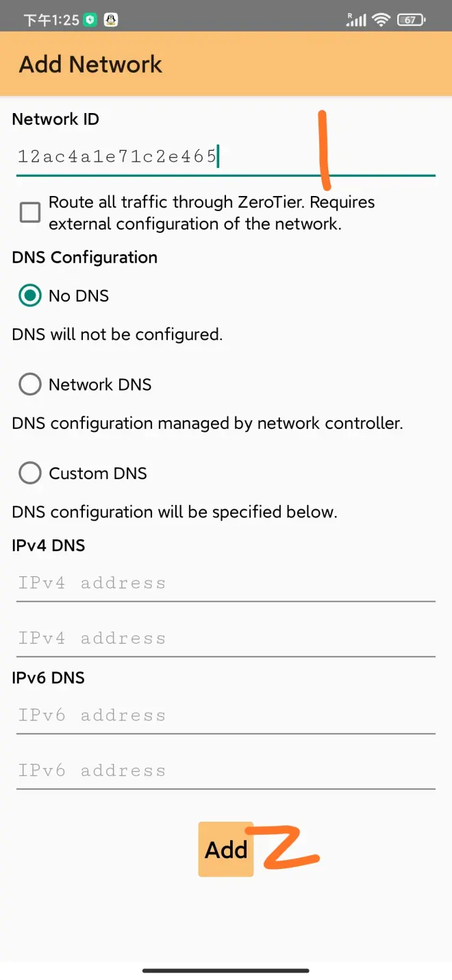Tap the QQ penguin notification icon
This screenshot has height=980, width=452.
111,20
